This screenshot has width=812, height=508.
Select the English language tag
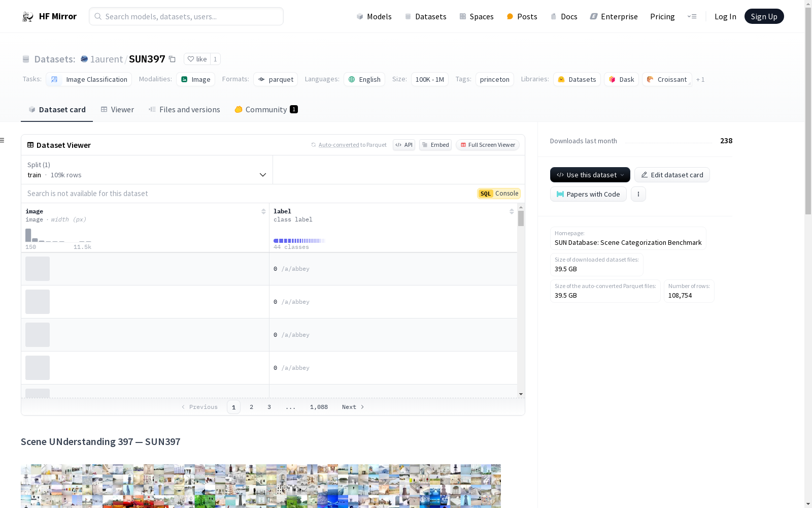pos(364,79)
